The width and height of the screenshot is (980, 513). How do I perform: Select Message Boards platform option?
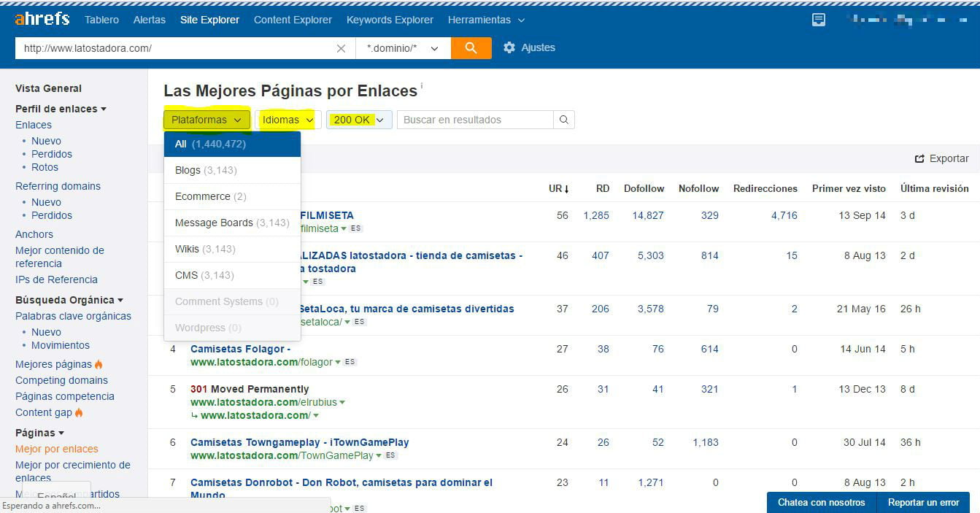coord(232,223)
